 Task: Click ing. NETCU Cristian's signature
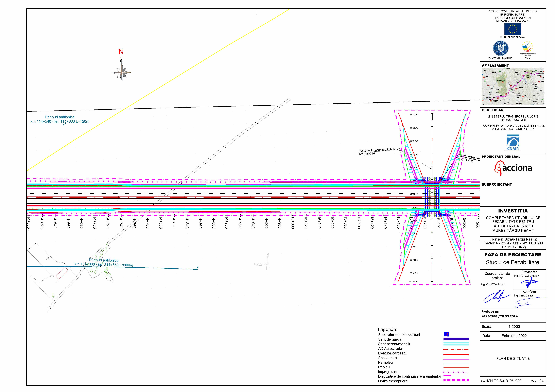pos(530,283)
